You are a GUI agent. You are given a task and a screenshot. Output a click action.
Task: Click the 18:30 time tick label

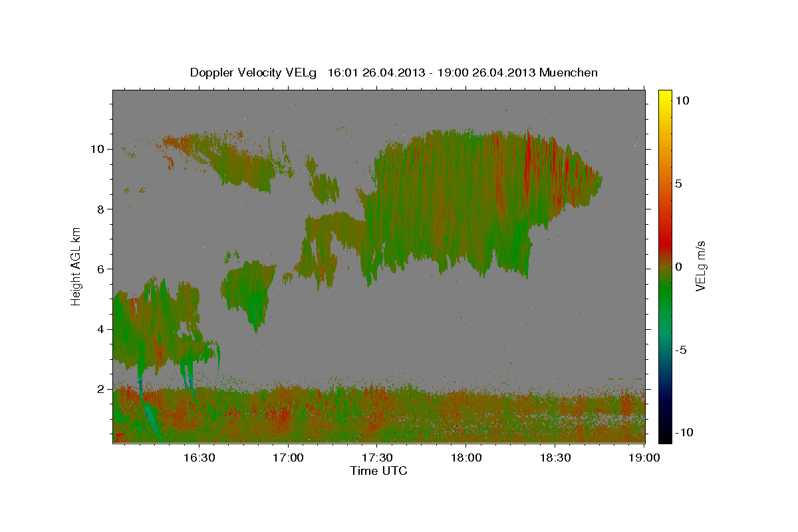coord(555,458)
